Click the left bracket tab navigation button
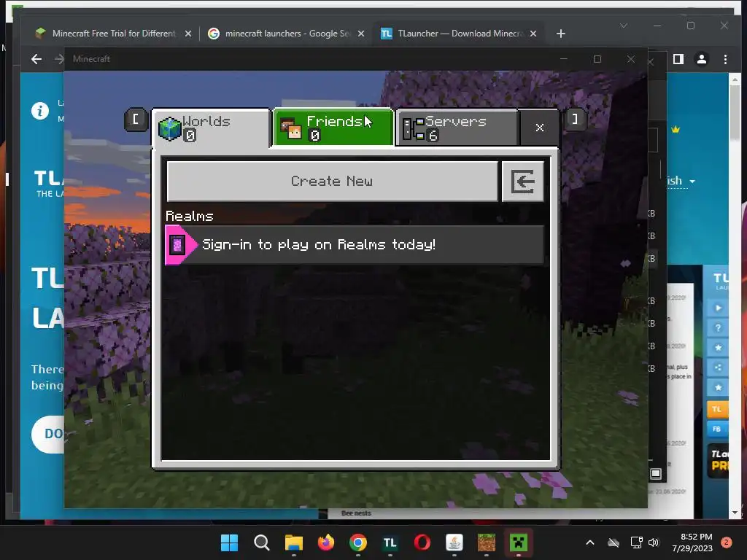The width and height of the screenshot is (747, 560). (x=136, y=119)
